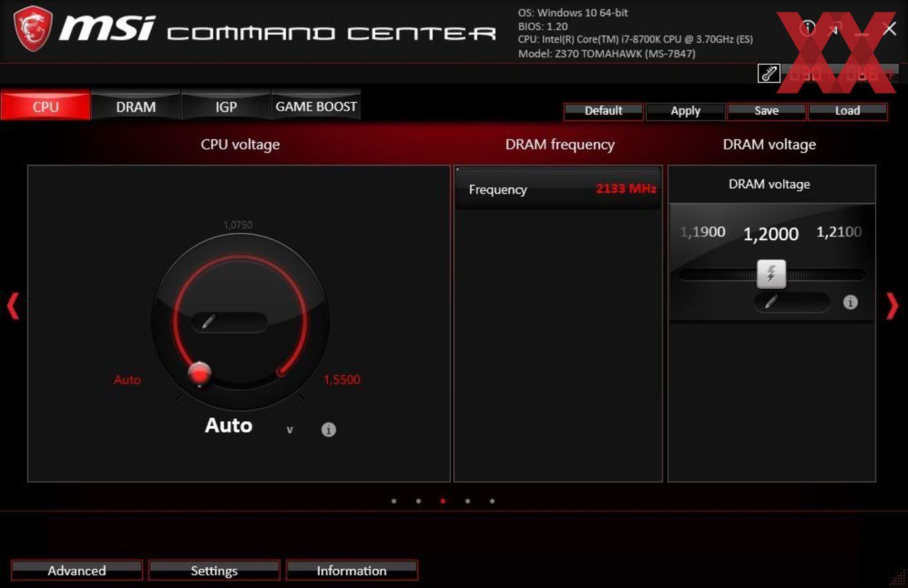
Task: Click the Default button
Action: tap(604, 111)
